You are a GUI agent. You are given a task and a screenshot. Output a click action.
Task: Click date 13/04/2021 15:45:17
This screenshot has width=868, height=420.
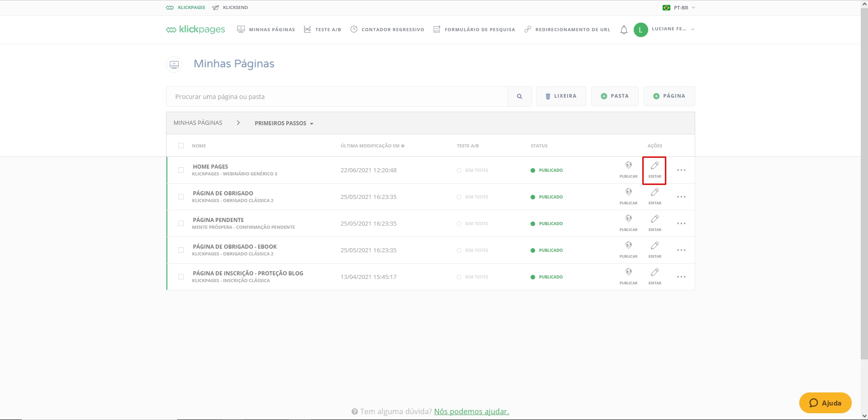pyautogui.click(x=369, y=277)
